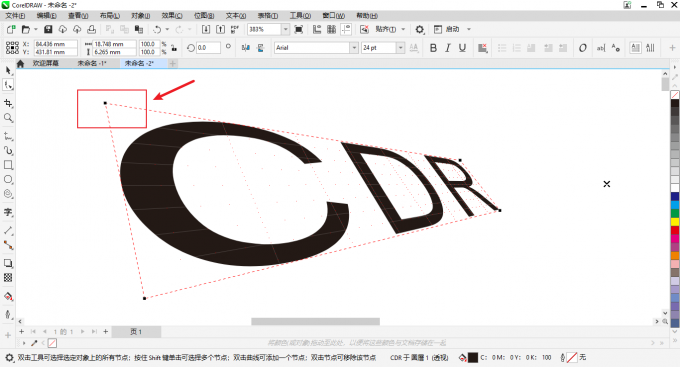This screenshot has height=367, width=680.
Task: Open the Options gear icon
Action: [419, 29]
